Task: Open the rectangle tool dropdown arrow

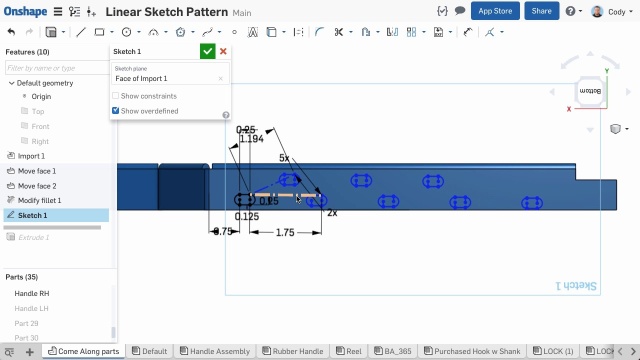Action: pos(111,32)
